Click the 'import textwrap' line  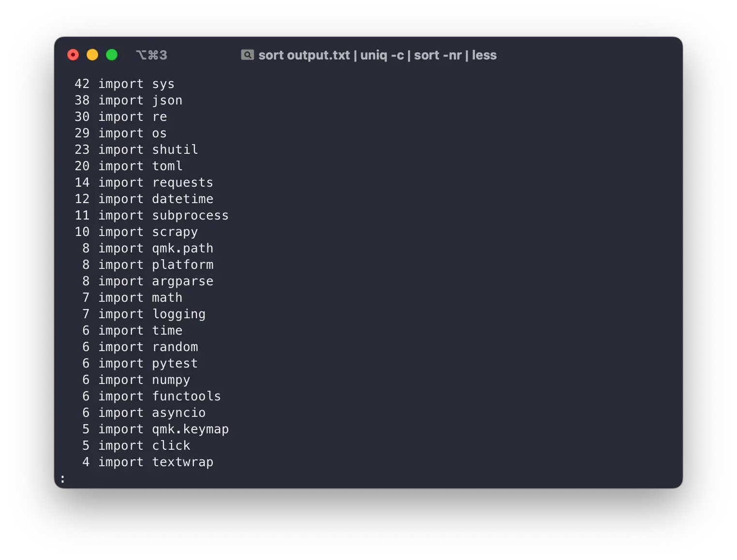click(x=156, y=462)
